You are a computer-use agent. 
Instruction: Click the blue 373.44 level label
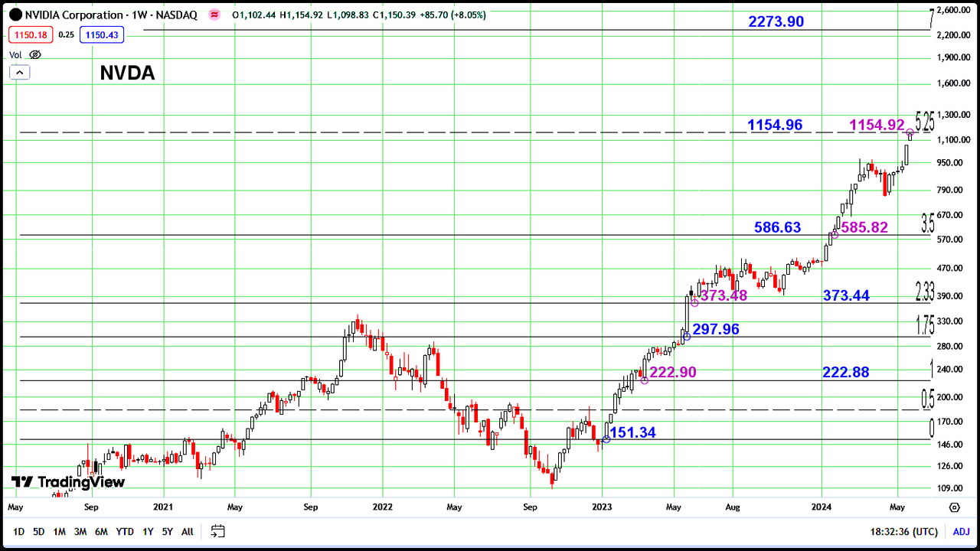(x=846, y=295)
